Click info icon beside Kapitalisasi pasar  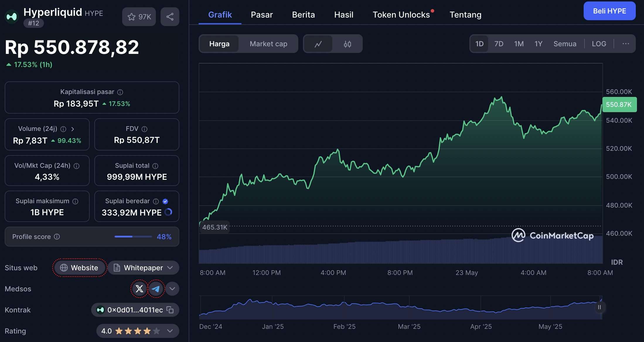120,92
